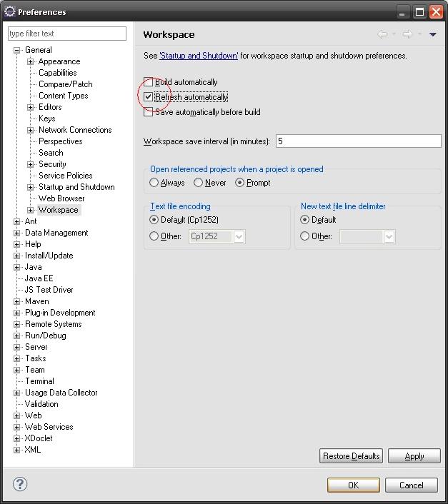
Task: Open the Cp1252 encoding dropdown
Action: [x=239, y=236]
